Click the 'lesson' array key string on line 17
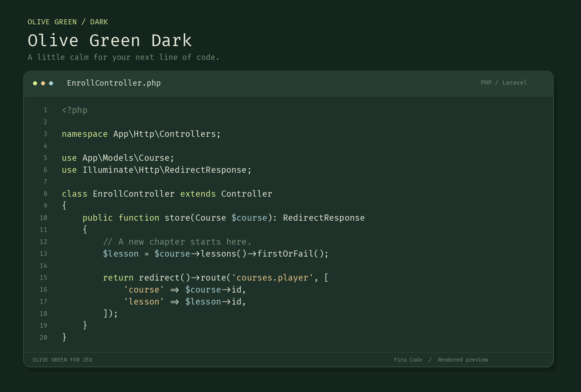 tap(144, 302)
